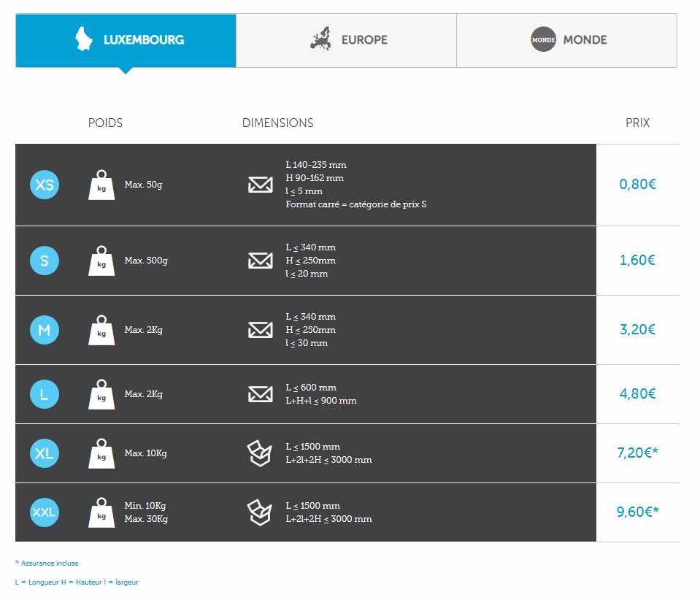Open the Monde tab

click(567, 41)
